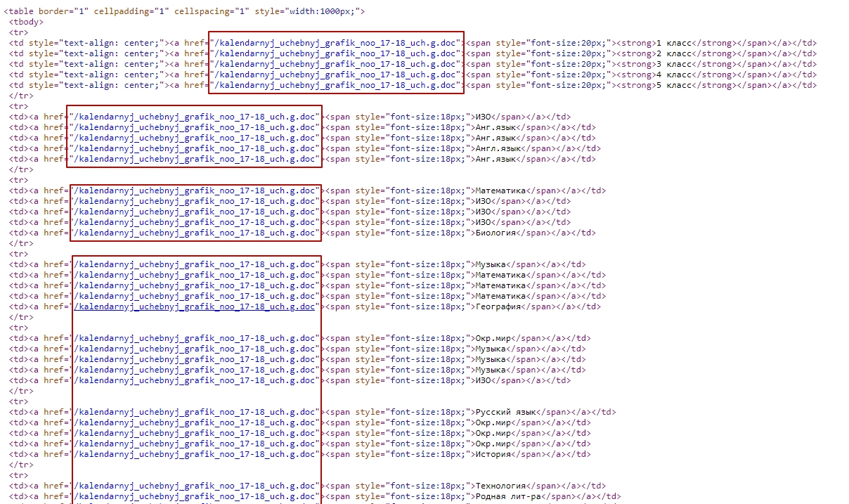Image resolution: width=849 pixels, height=504 pixels.
Task: Open the href link on the 2 класс line
Action: pyautogui.click(x=337, y=53)
